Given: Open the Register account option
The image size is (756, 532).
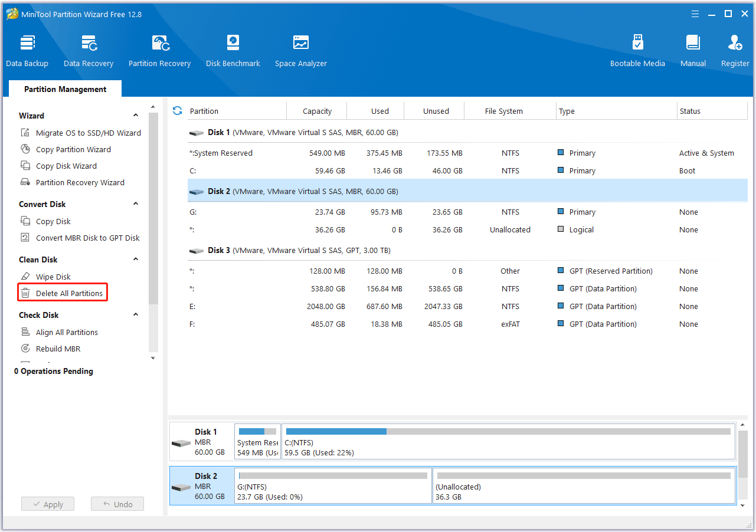Looking at the screenshot, I should 735,51.
